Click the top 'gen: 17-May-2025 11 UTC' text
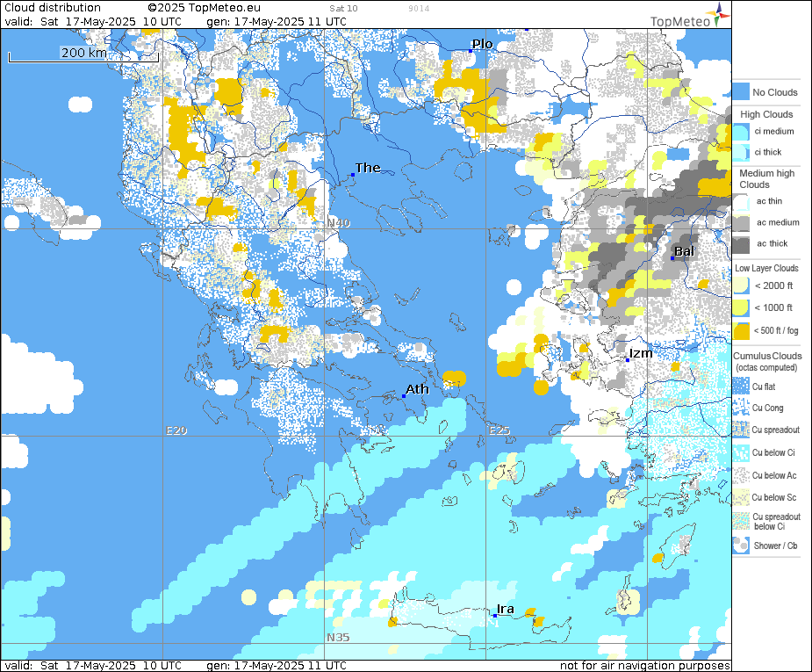 click(277, 21)
